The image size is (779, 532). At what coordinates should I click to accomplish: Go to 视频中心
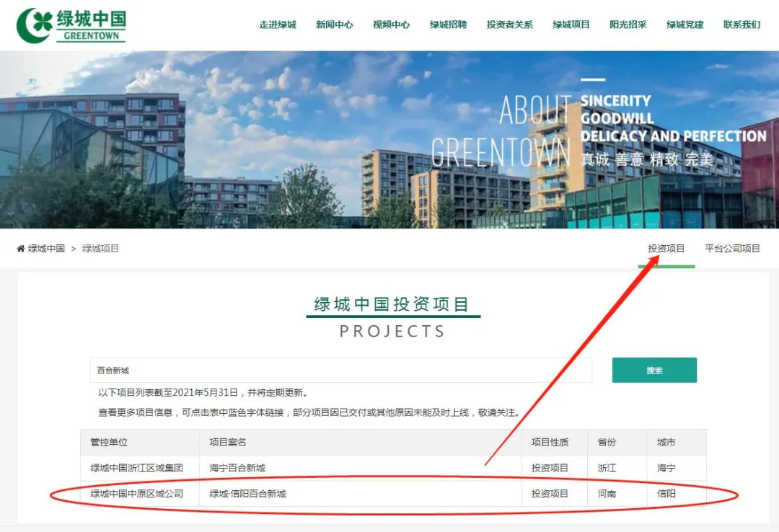392,25
